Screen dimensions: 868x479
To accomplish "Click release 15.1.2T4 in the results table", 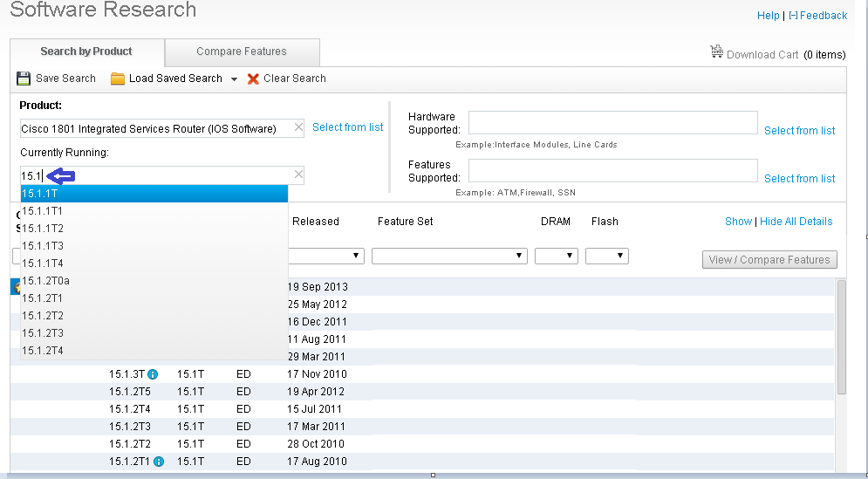I will (x=129, y=409).
